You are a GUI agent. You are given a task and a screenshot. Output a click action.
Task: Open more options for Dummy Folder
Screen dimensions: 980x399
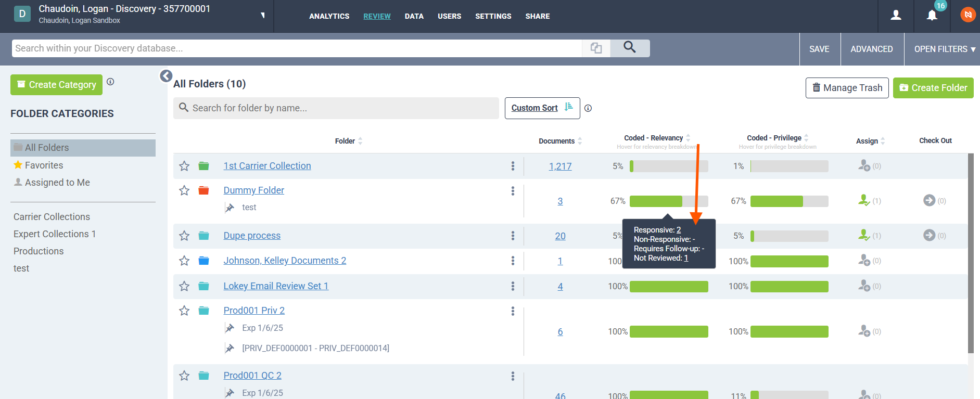513,191
